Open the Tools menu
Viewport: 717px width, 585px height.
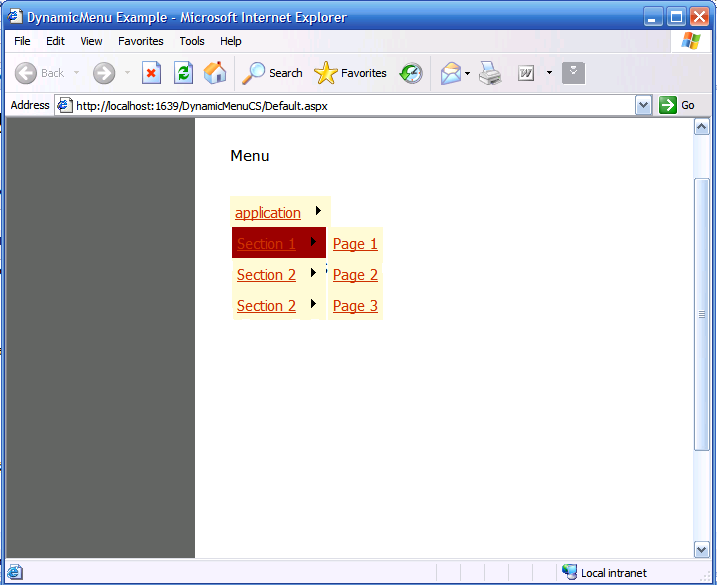pyautogui.click(x=192, y=41)
